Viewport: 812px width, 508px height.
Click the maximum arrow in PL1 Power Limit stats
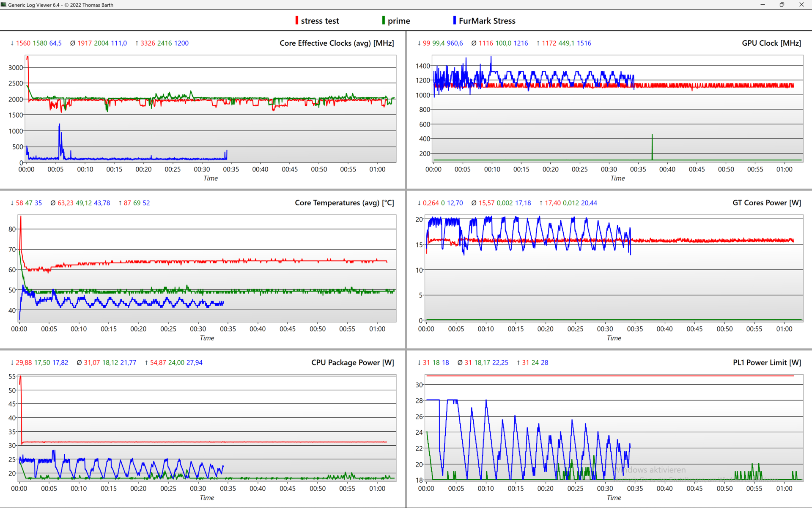point(518,362)
